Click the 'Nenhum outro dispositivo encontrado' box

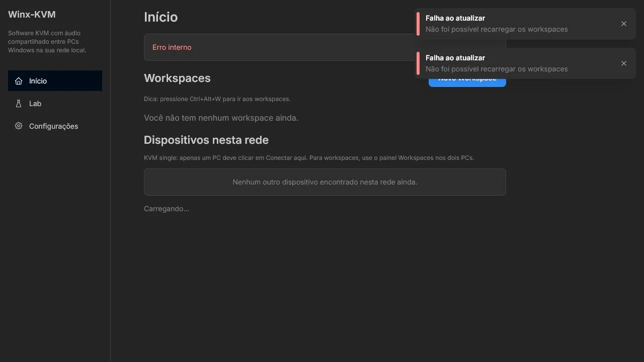click(x=325, y=182)
